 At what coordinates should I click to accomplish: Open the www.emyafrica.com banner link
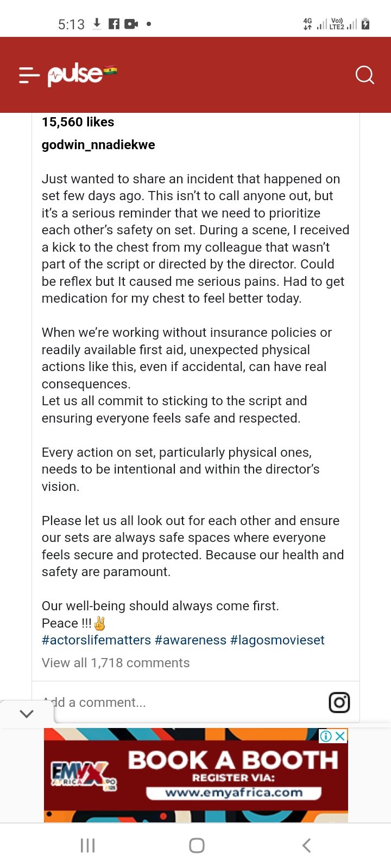click(234, 793)
